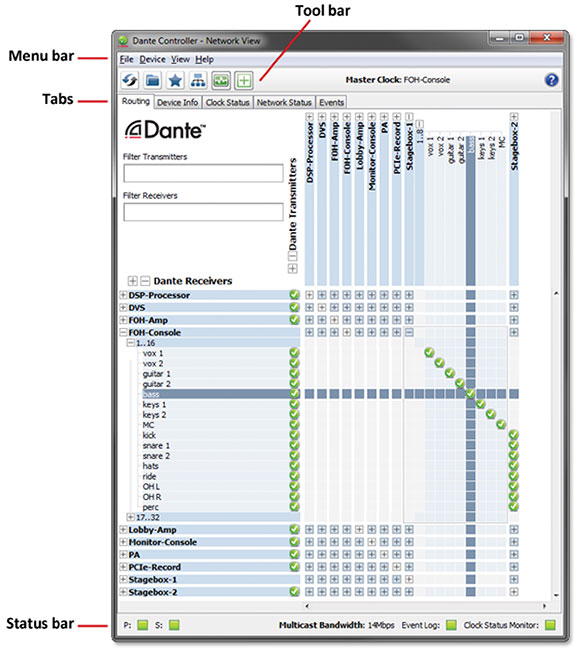The width and height of the screenshot is (580, 654).
Task: Click the green status check on Lobby-Amp row
Action: click(x=294, y=530)
